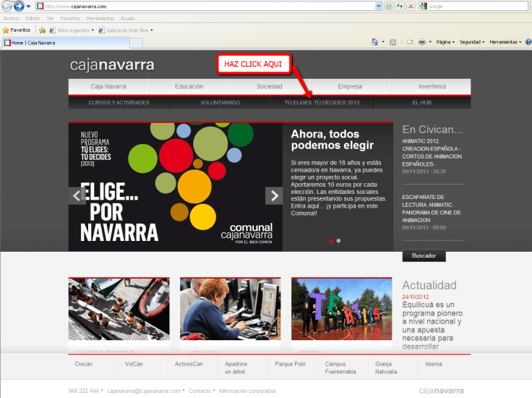This screenshot has width=532, height=398.
Task: Open the Archivo menu
Action: [x=12, y=18]
